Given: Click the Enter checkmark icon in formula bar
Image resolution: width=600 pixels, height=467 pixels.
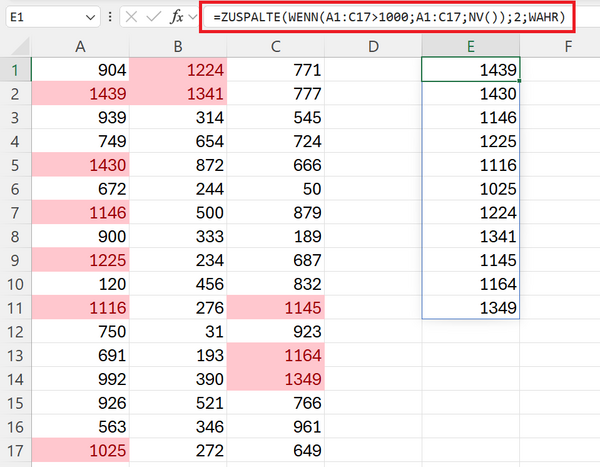Looking at the screenshot, I should coord(154,17).
